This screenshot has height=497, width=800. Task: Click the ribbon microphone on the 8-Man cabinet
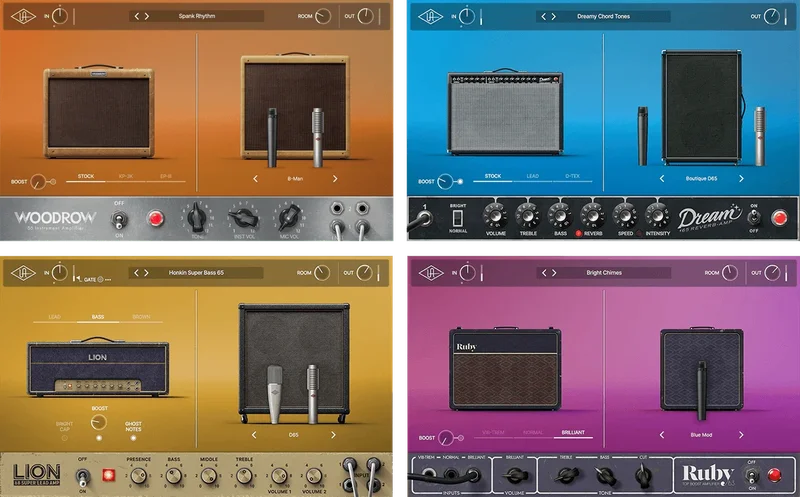(x=317, y=138)
